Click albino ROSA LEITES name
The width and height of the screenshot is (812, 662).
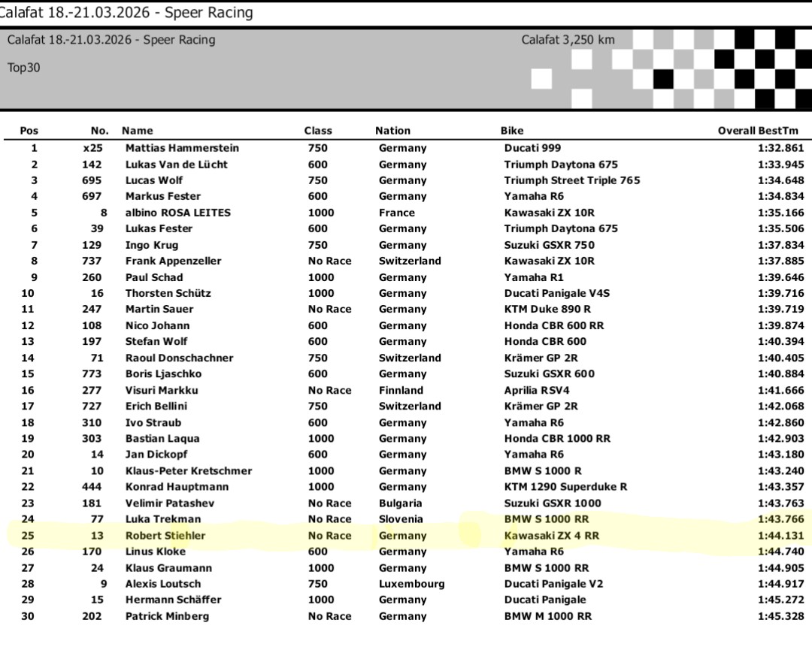[177, 213]
